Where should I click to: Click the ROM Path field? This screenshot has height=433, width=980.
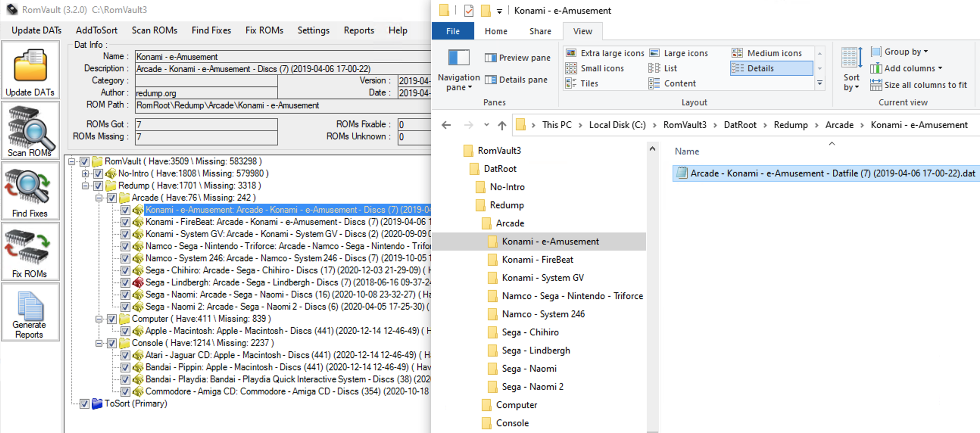pyautogui.click(x=283, y=105)
